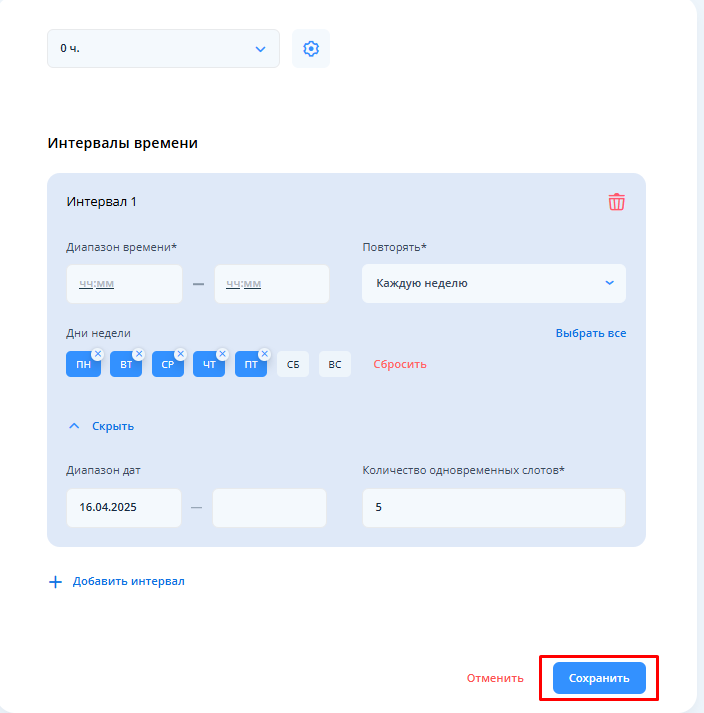Open the 0 ч. hours dropdown
Screen dimensions: 704x713
click(x=163, y=48)
